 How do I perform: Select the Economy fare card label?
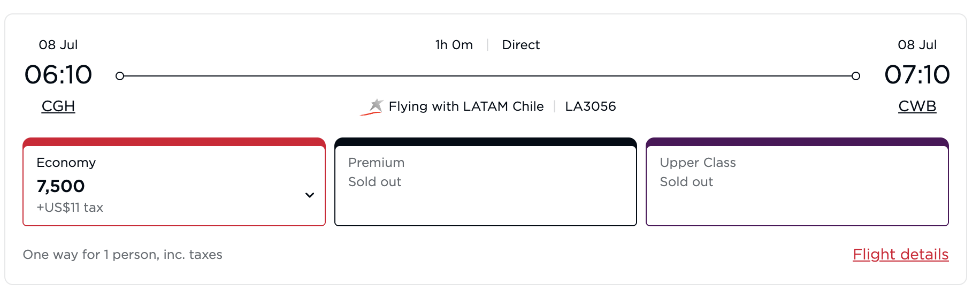coord(66,163)
